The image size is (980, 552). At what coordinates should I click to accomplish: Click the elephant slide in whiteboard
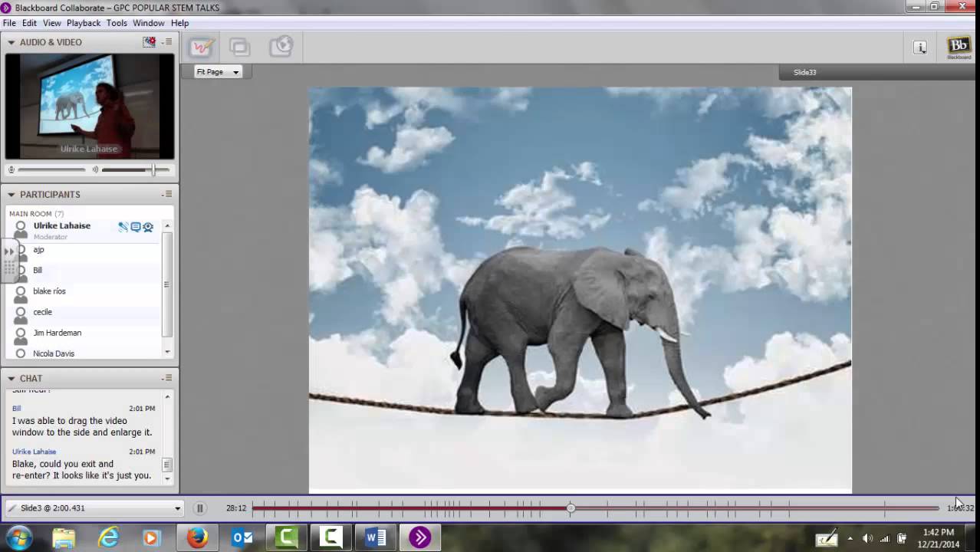tap(580, 289)
